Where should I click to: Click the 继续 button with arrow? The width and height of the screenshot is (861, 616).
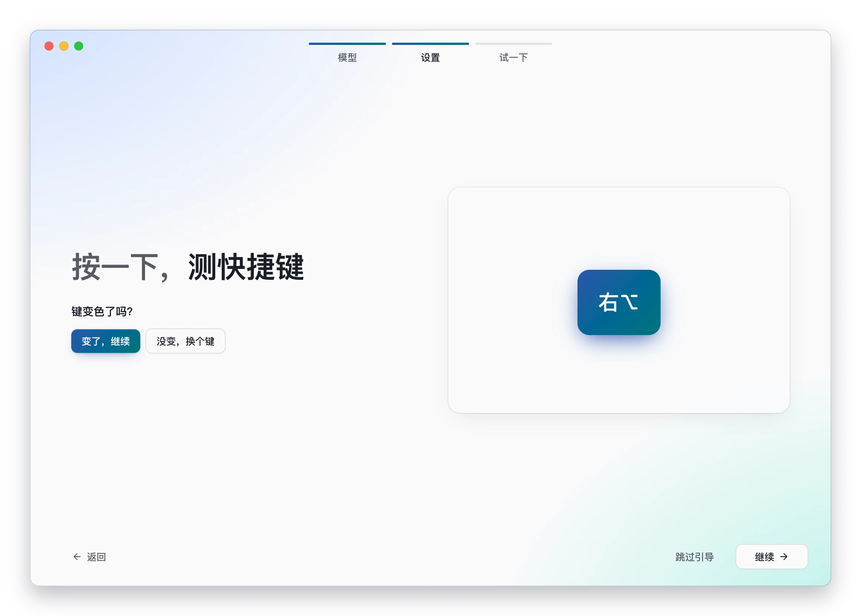[772, 557]
